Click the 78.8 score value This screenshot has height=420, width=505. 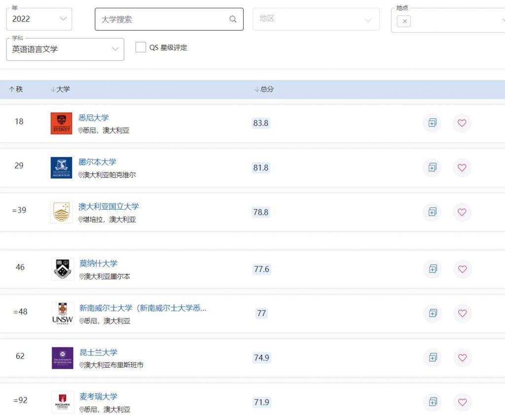pos(261,212)
